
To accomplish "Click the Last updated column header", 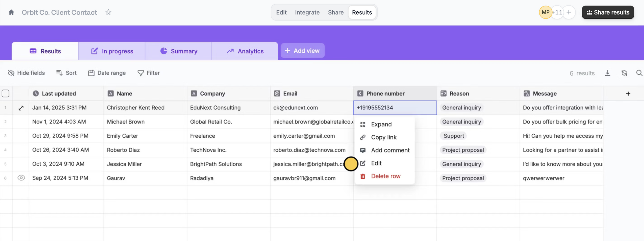I will [66, 93].
